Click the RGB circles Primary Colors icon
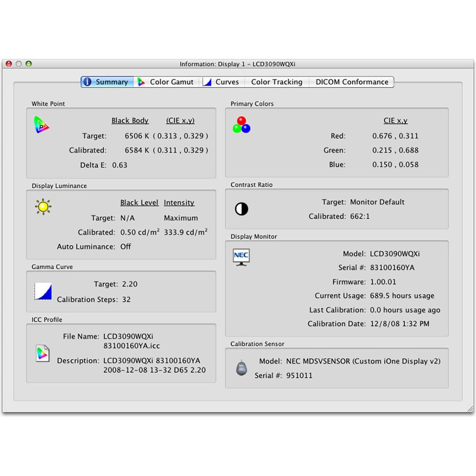 (x=242, y=124)
